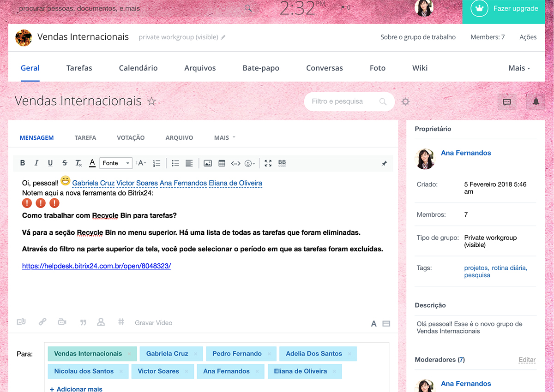The width and height of the screenshot is (554, 392).
Task: Switch to the Tarefas tab
Action: tap(79, 68)
